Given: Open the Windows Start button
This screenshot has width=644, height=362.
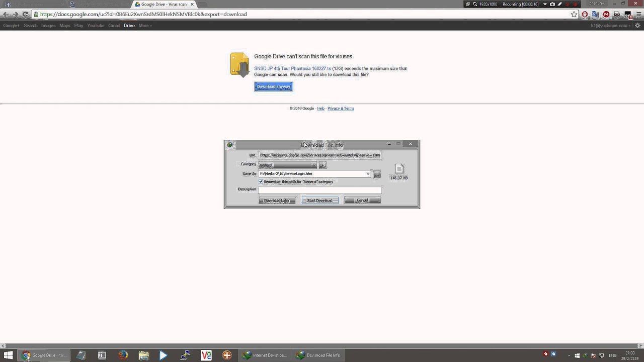Looking at the screenshot, I should tap(8, 355).
